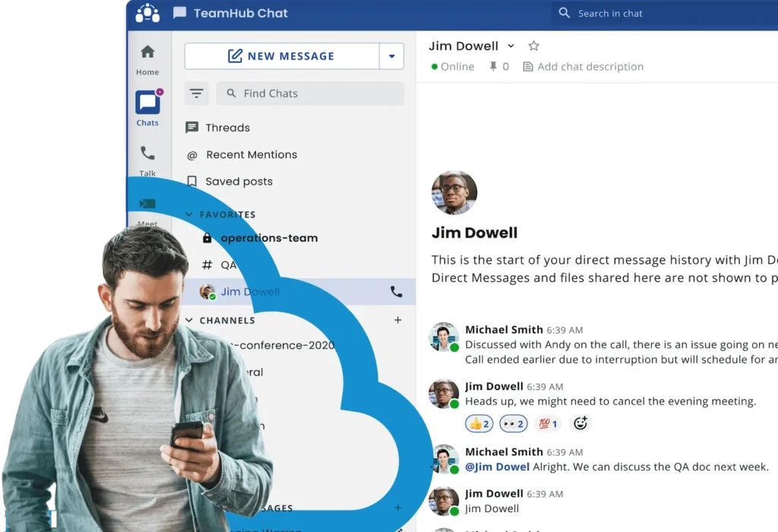Open the New Message dropdown arrow
Image resolution: width=778 pixels, height=532 pixels.
point(392,56)
